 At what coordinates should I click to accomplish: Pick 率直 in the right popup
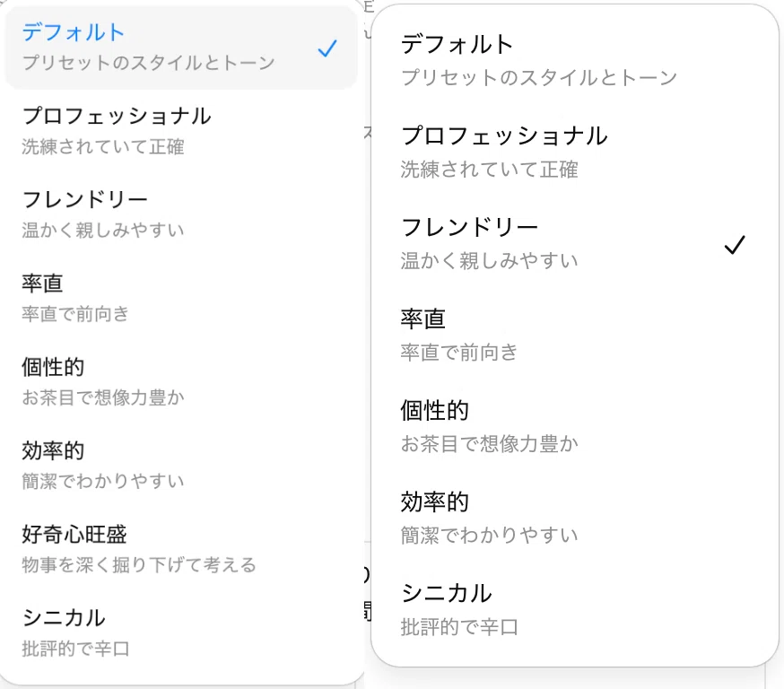click(575, 335)
